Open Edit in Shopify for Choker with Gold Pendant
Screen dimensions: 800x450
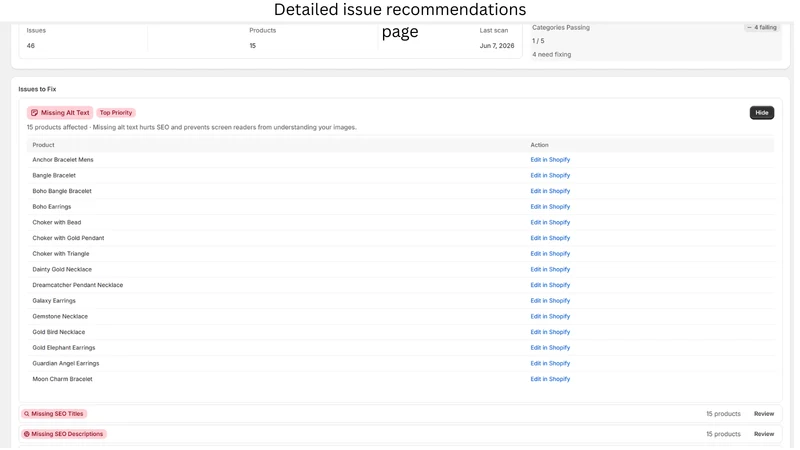click(x=550, y=238)
